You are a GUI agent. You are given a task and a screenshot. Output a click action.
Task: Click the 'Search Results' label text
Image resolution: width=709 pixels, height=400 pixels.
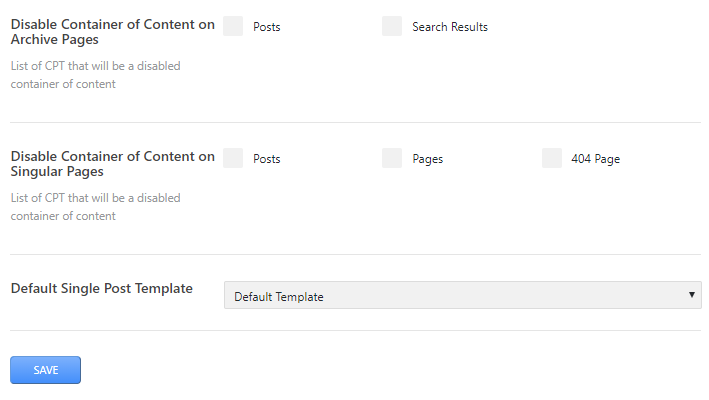point(450,27)
